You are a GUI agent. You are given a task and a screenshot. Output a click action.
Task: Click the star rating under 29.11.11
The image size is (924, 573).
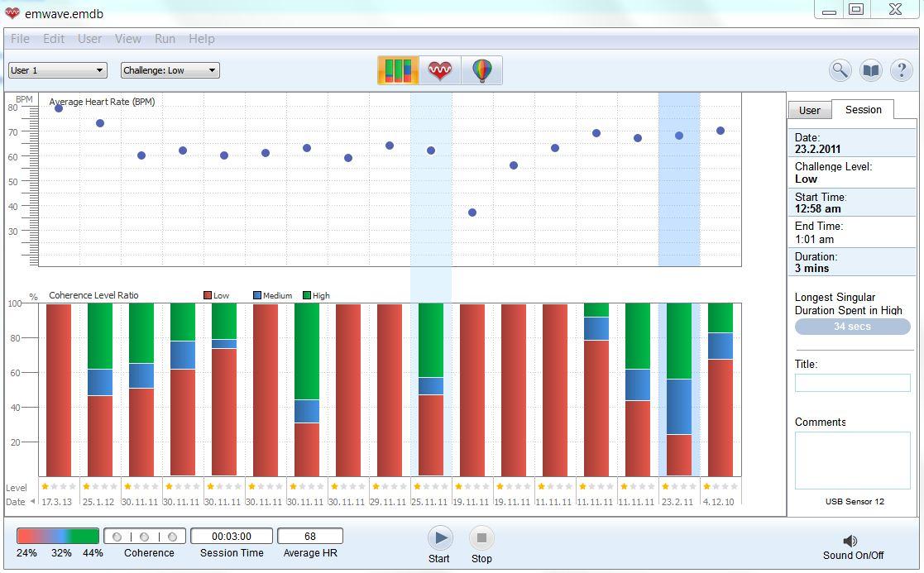pos(390,486)
